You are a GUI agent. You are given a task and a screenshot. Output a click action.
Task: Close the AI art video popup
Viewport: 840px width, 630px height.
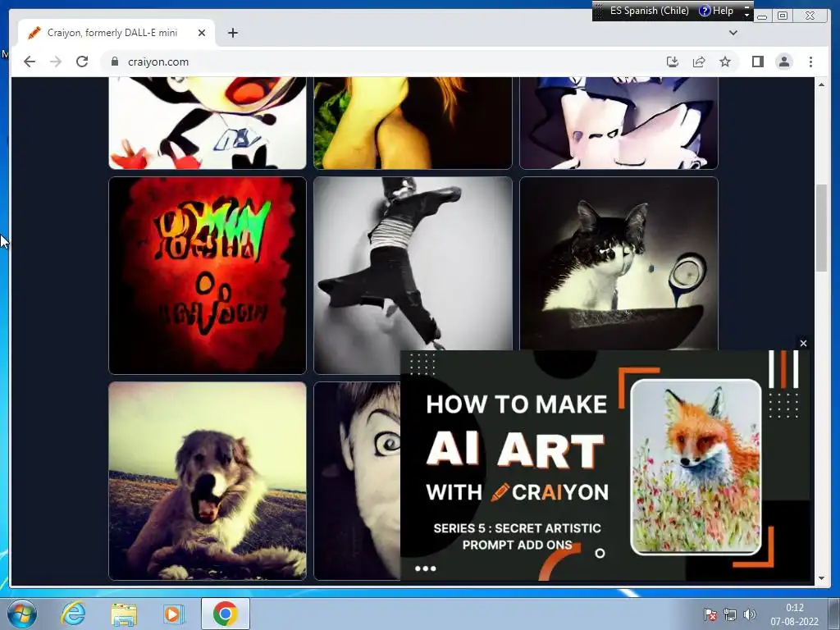(x=803, y=344)
